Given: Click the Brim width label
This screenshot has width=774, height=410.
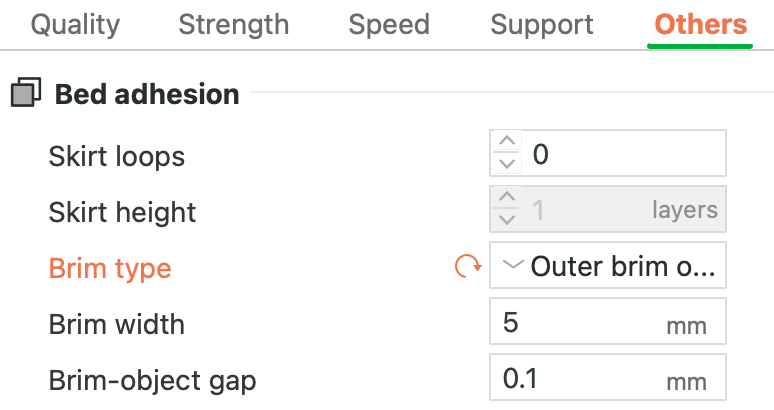Looking at the screenshot, I should point(116,325).
